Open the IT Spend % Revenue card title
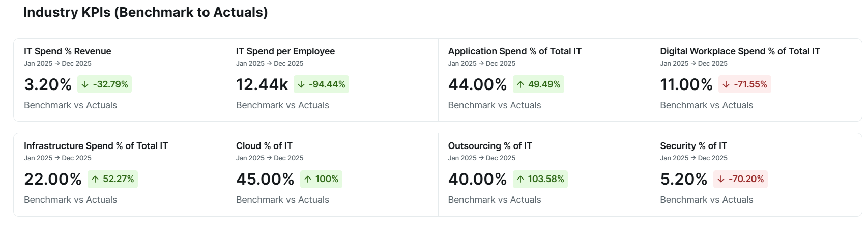The image size is (868, 237). 67,51
